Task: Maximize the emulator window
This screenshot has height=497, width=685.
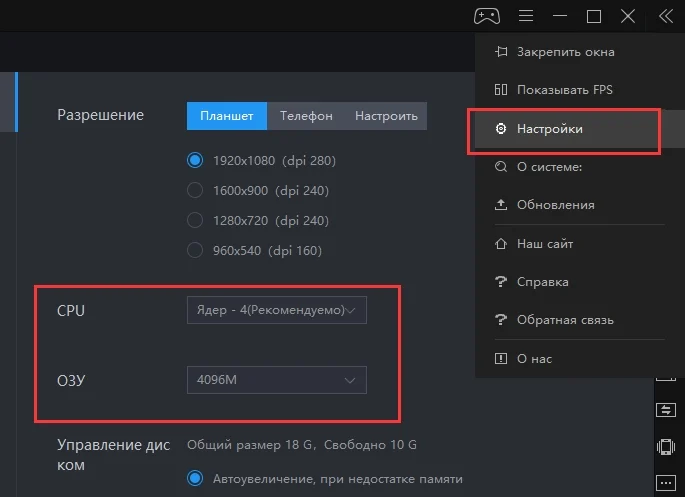Action: [x=594, y=17]
